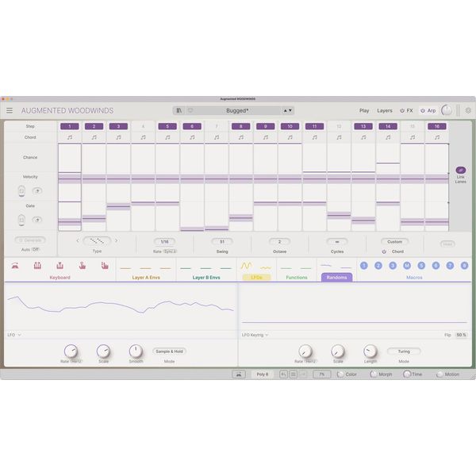Click the chord note icon under step 8
This screenshot has width=476, height=476.
click(240, 137)
